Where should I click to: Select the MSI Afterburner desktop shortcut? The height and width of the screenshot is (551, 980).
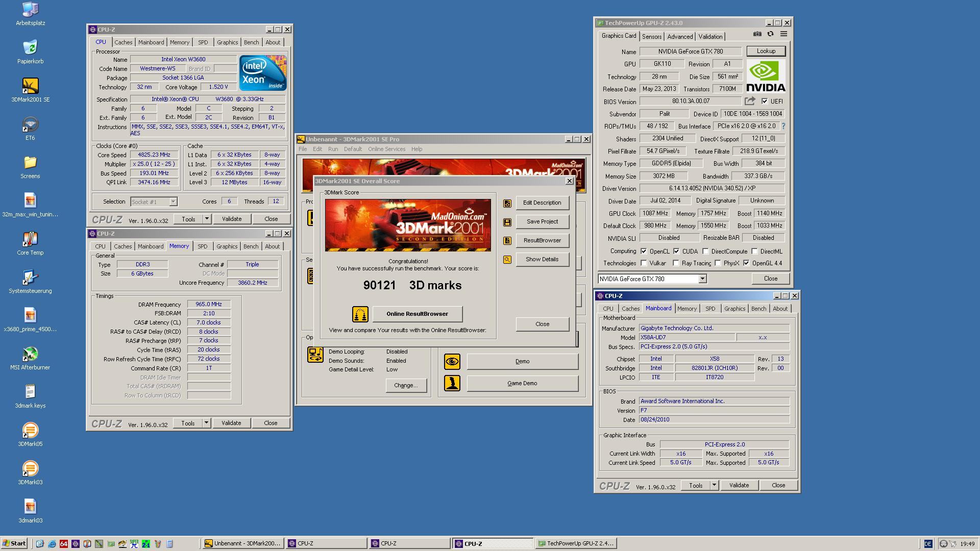pyautogui.click(x=30, y=358)
